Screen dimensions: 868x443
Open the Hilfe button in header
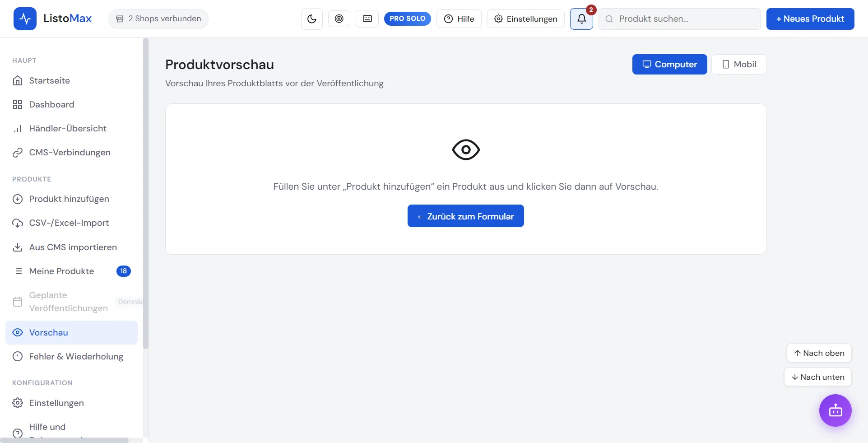pyautogui.click(x=459, y=19)
